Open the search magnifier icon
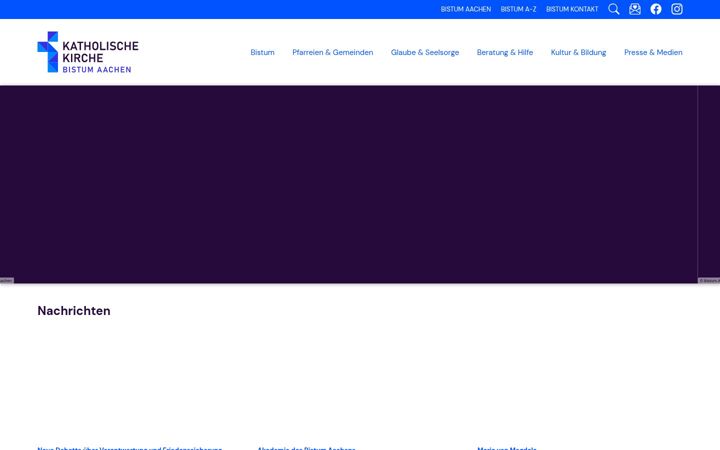Screen dimensions: 720x450 pos(613,9)
